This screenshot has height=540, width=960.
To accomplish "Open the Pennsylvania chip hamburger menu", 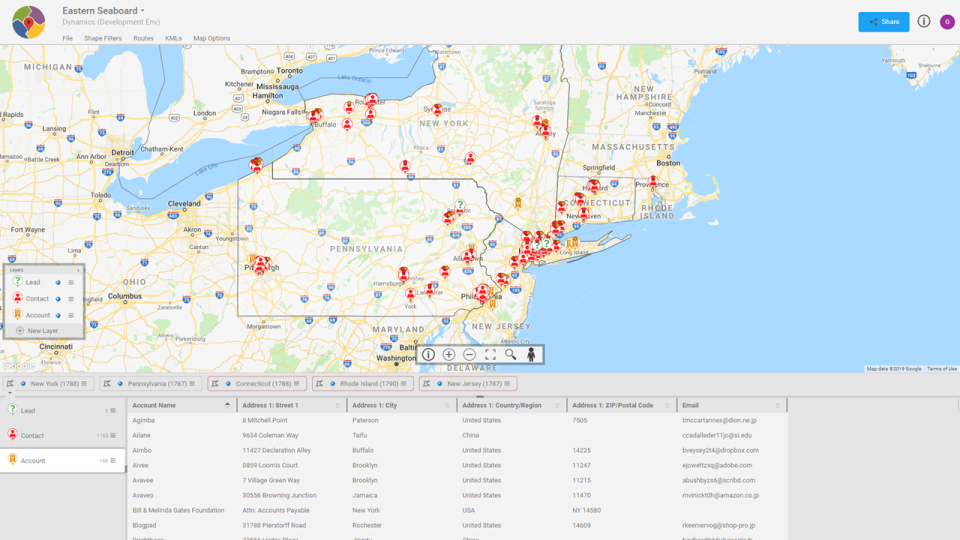I will click(x=192, y=384).
